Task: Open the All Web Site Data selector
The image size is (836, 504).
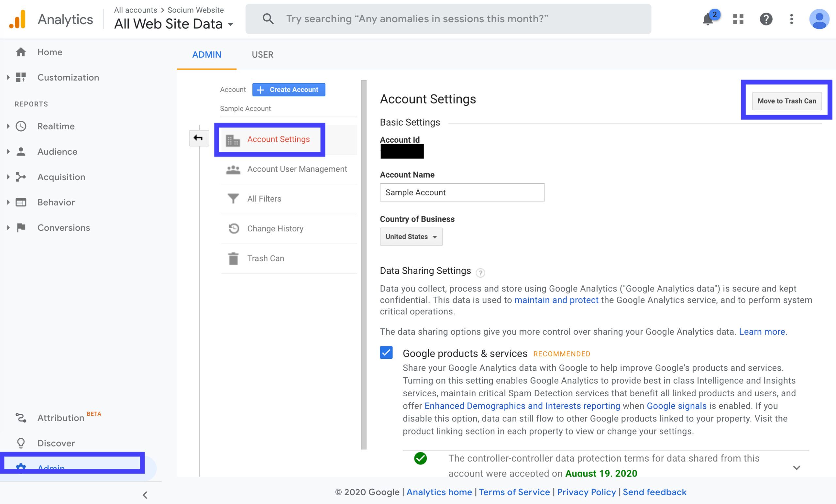Action: tap(174, 24)
